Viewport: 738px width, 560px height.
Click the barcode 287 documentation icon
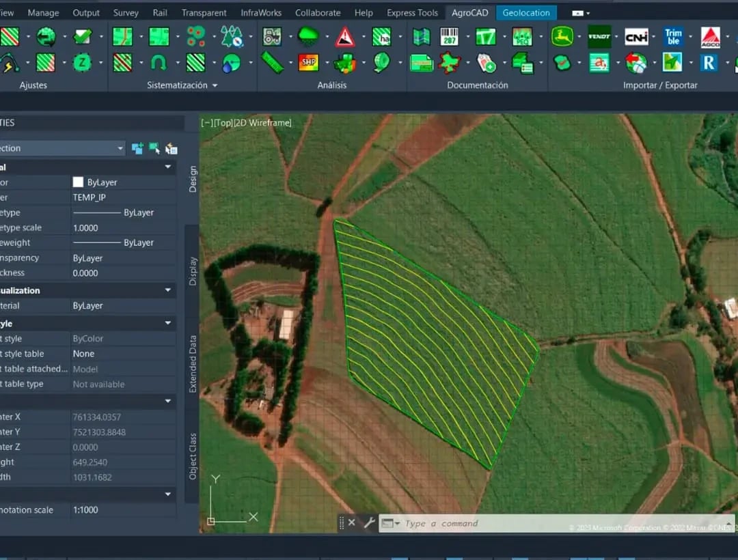tap(449, 37)
